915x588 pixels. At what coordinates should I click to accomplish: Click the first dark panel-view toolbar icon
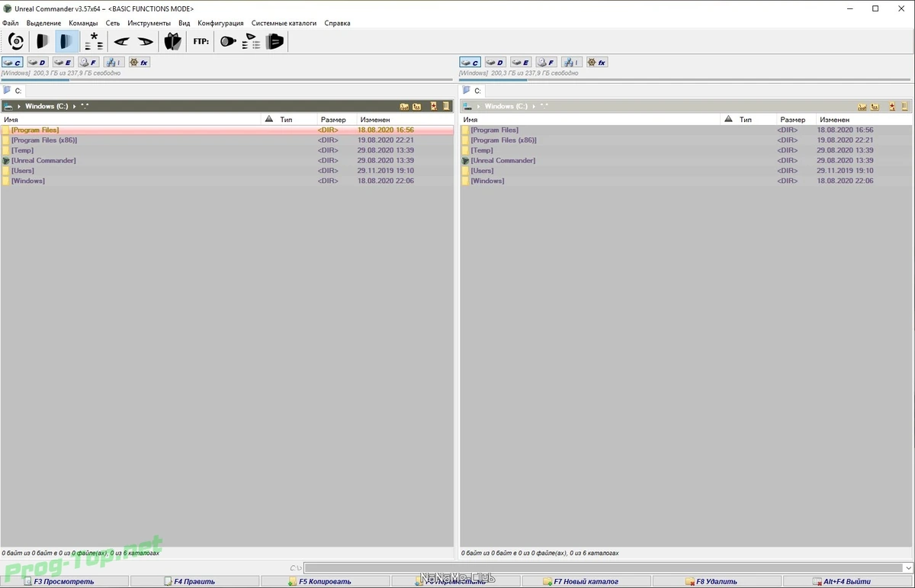click(43, 41)
